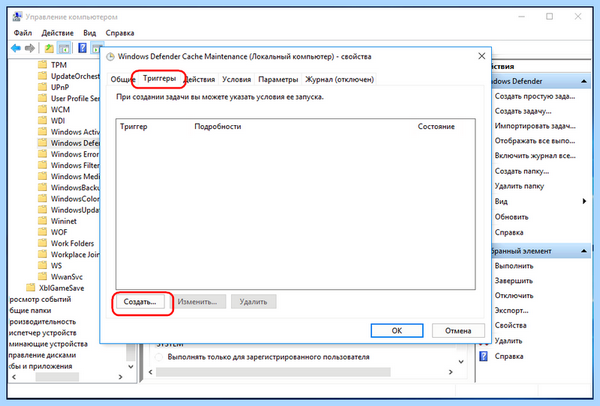The width and height of the screenshot is (600, 406).
Task: Click the blue Help toolbar icon
Action: click(x=82, y=48)
